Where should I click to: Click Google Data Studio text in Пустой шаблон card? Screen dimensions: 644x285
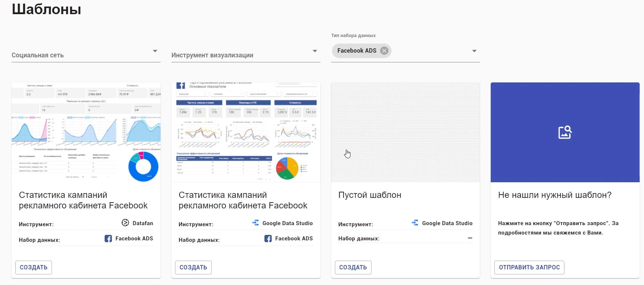pos(447,223)
